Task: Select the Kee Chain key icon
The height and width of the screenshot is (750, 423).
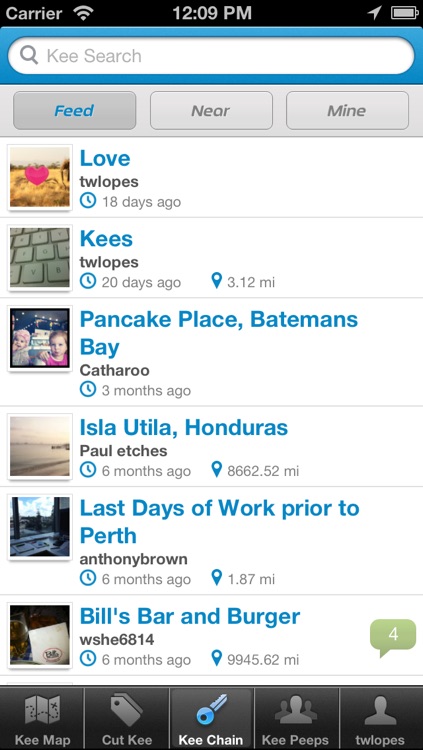Action: [211, 710]
